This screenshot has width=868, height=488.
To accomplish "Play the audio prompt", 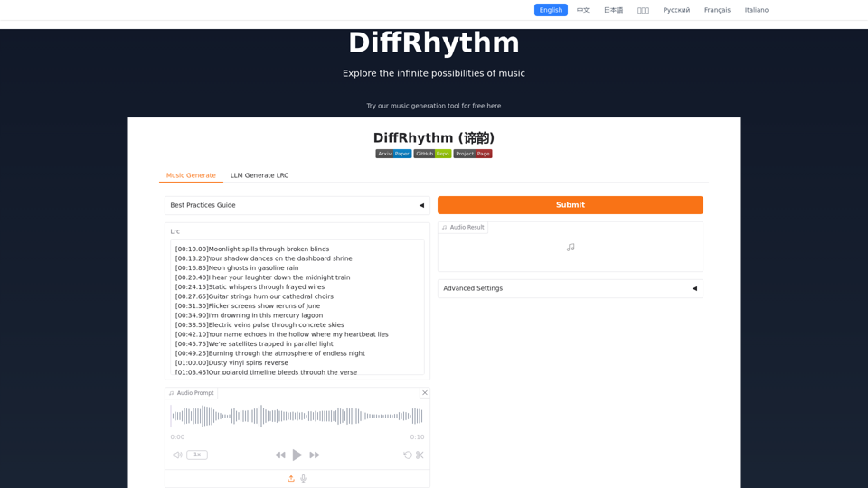I will [297, 455].
